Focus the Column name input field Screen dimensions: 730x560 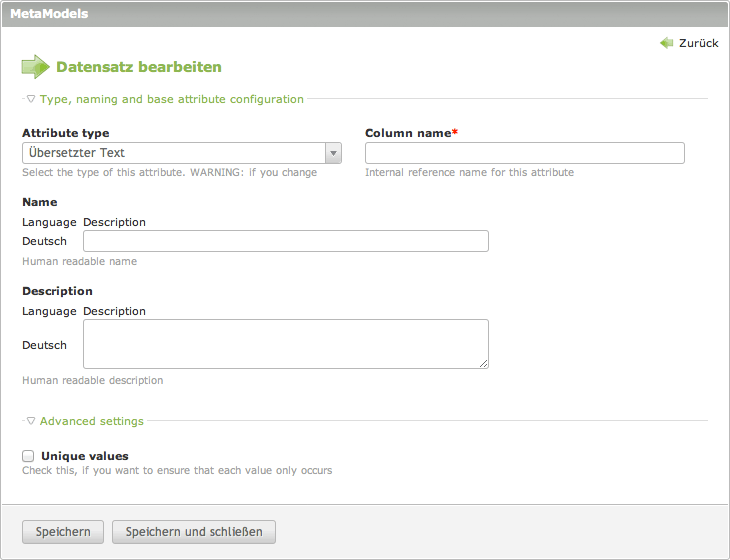click(524, 153)
